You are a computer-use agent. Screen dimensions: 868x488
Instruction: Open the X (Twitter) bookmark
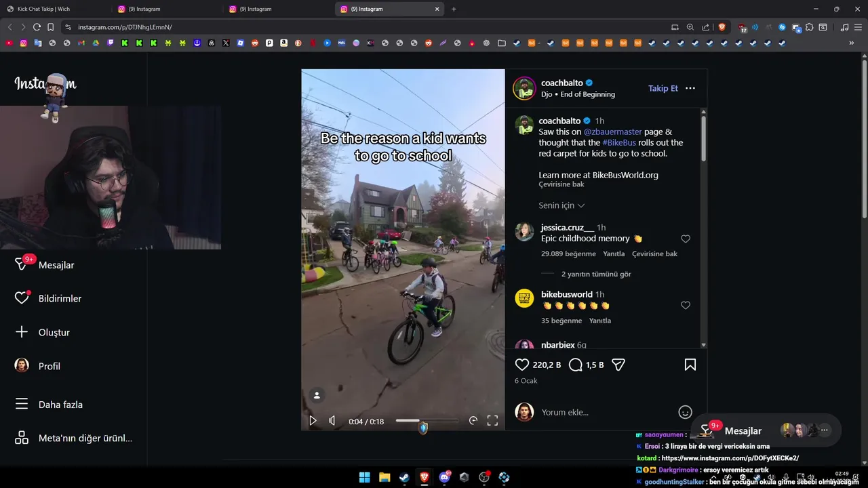(x=226, y=43)
